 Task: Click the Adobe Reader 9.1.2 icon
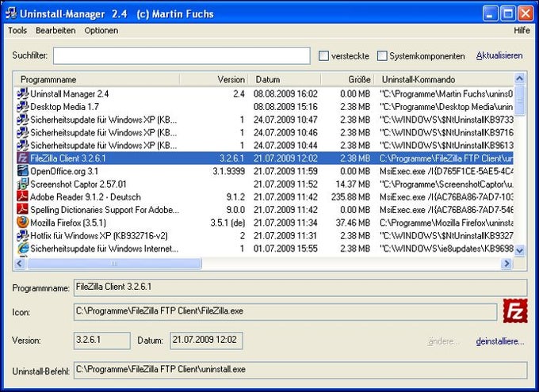[x=23, y=197]
